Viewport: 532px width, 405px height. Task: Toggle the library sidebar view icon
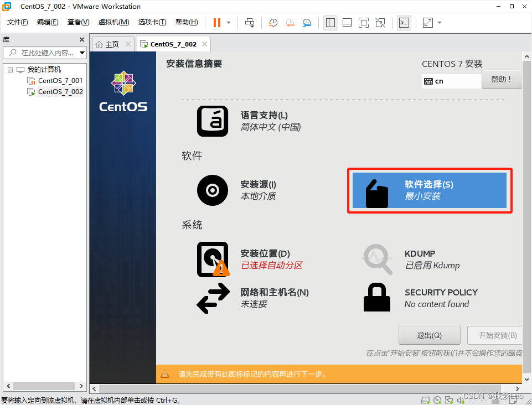(x=330, y=23)
